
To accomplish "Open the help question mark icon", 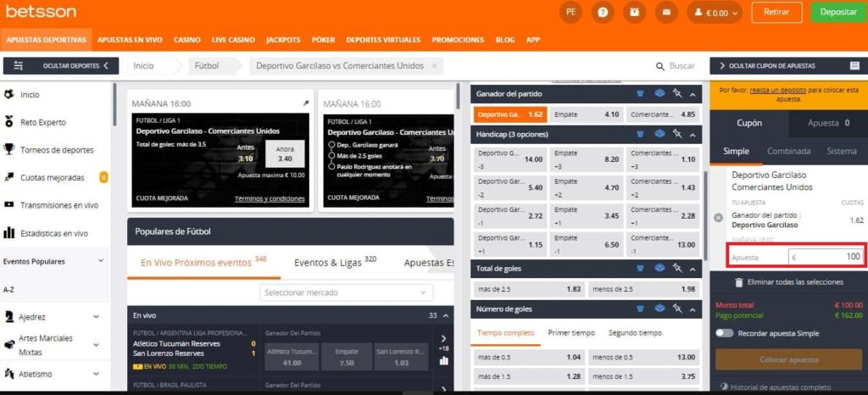I will pyautogui.click(x=603, y=12).
